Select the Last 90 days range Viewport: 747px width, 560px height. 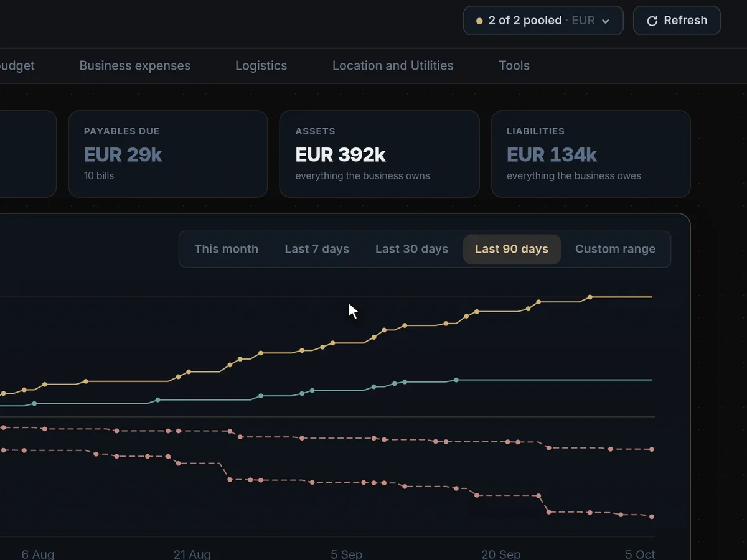coord(512,249)
